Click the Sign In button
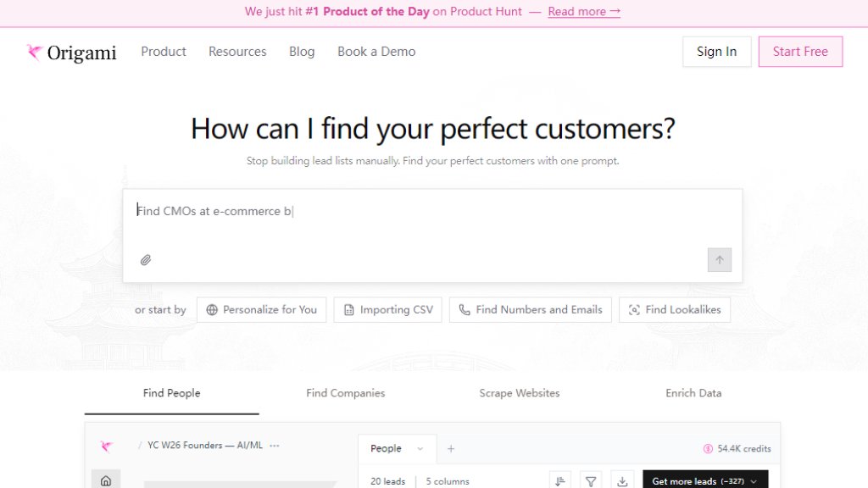 [716, 52]
